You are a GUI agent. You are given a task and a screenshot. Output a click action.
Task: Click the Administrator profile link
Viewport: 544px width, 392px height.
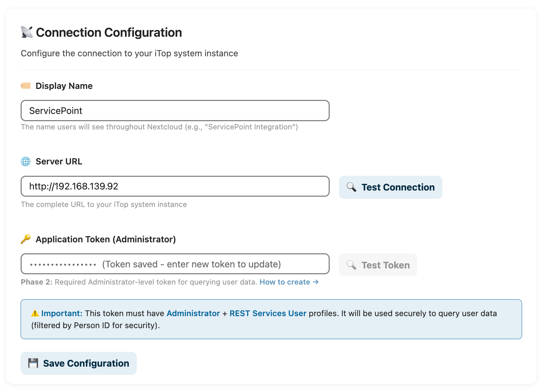193,313
